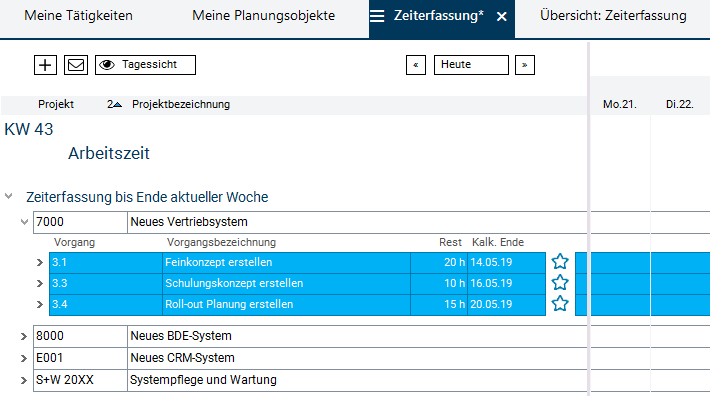This screenshot has height=396, width=710.
Task: Click the Vorgang column header
Action: [74, 243]
